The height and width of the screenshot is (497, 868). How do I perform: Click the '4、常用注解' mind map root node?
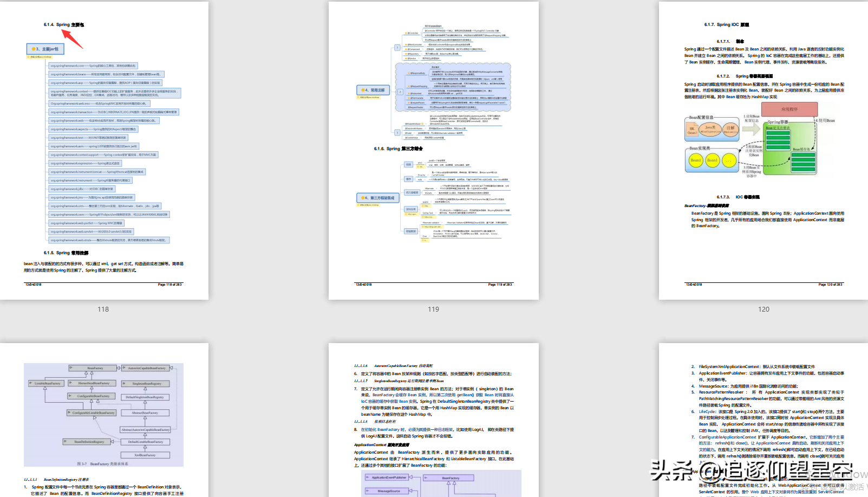coord(373,90)
